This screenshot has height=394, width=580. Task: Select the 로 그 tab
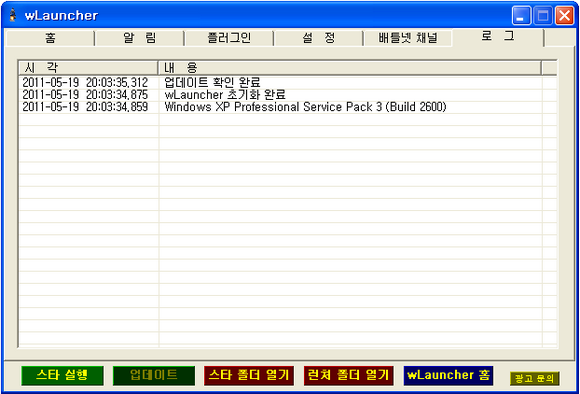click(x=498, y=37)
